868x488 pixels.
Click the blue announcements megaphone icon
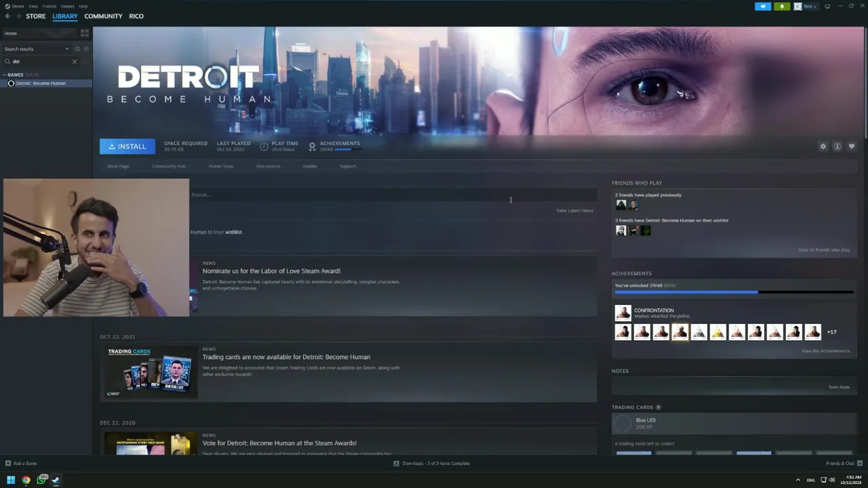[x=763, y=6]
